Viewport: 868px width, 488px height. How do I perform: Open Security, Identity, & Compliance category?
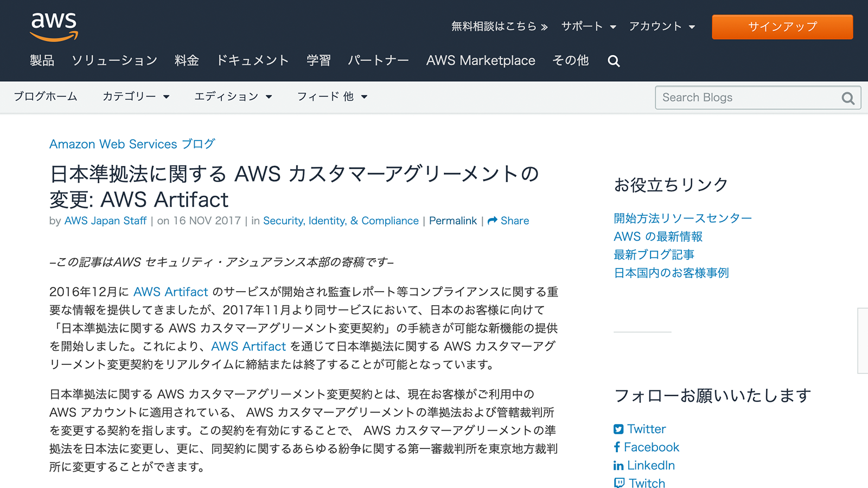pos(341,221)
